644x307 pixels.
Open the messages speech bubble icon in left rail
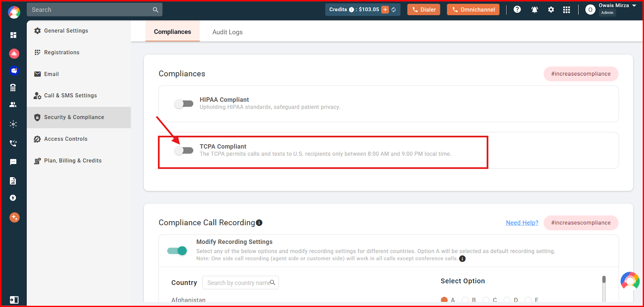click(x=13, y=162)
